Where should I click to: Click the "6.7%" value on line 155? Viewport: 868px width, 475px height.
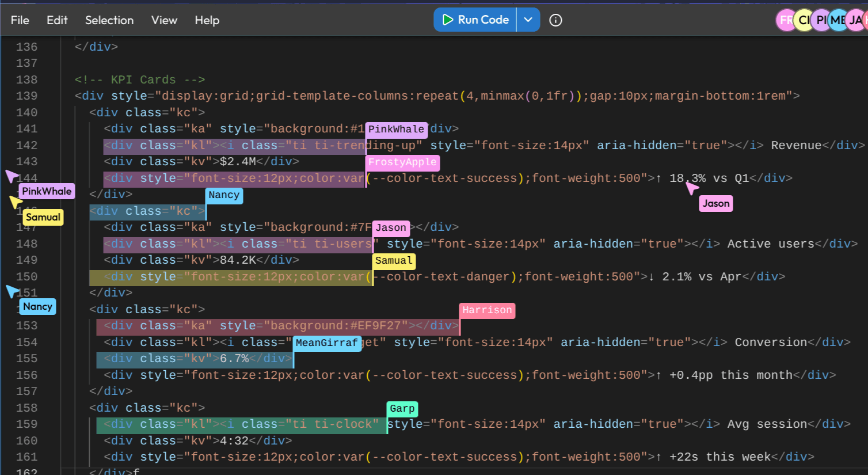click(x=234, y=359)
